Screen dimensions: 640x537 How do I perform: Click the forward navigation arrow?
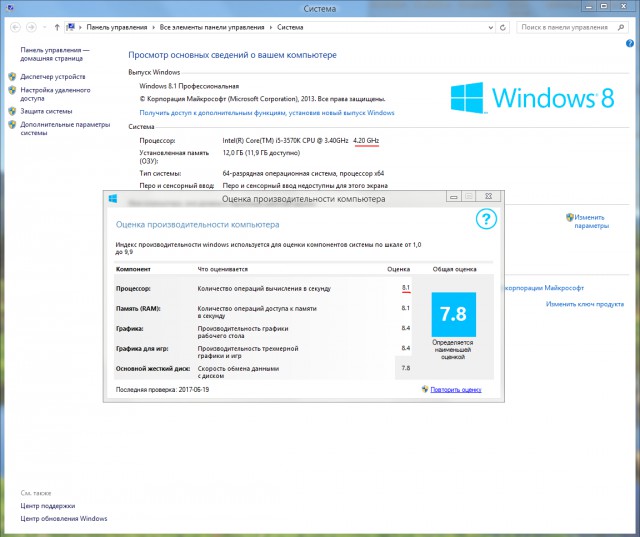[x=31, y=27]
